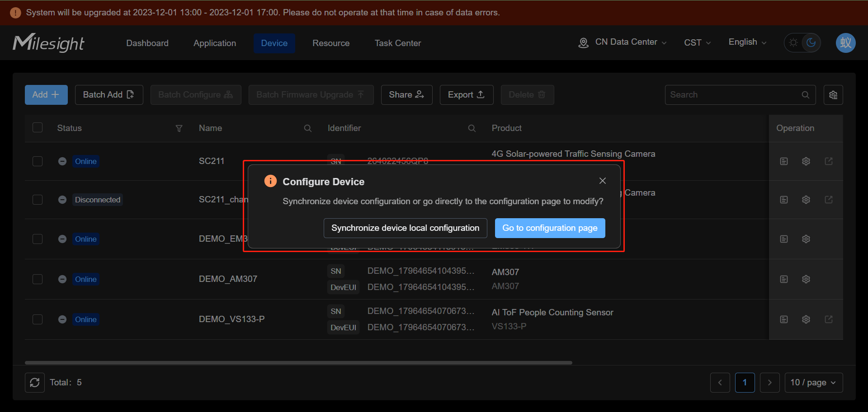The image size is (868, 412).
Task: Click Go to configuration page button
Action: (550, 228)
